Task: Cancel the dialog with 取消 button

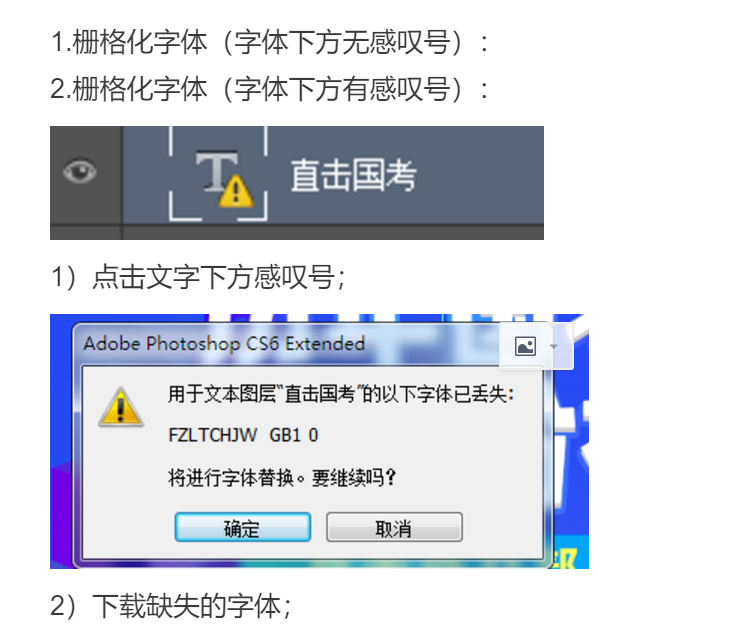Action: coord(394,528)
